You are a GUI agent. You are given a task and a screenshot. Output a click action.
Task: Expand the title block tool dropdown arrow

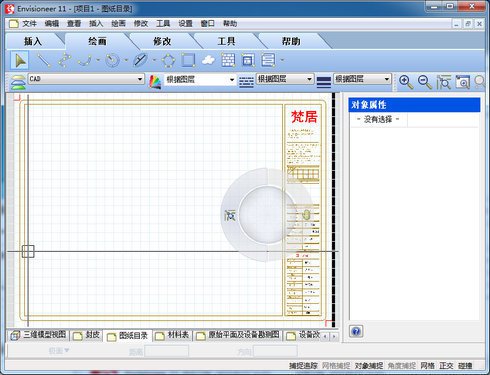point(283,60)
